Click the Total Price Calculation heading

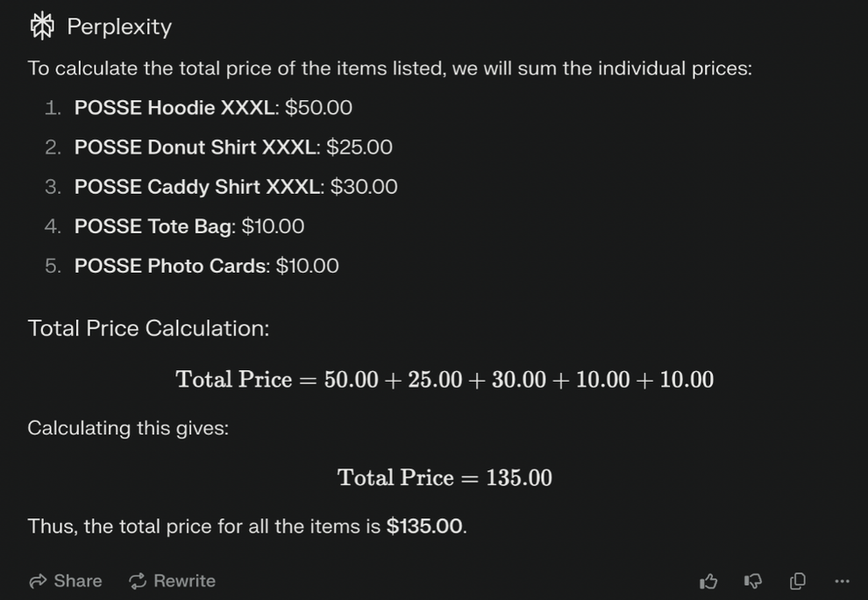(148, 328)
